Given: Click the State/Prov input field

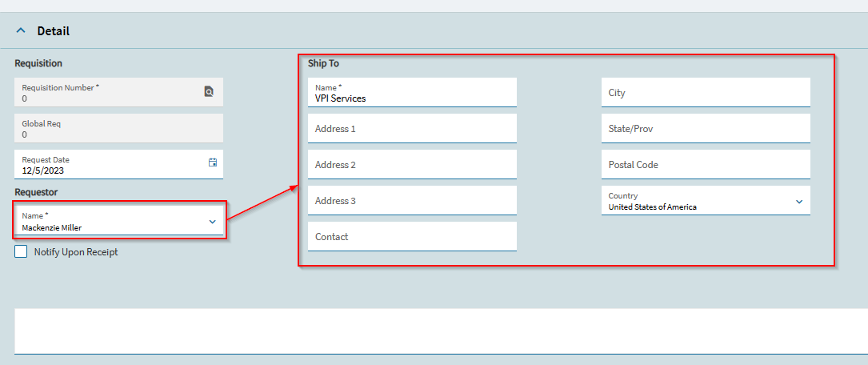Looking at the screenshot, I should tap(706, 129).
